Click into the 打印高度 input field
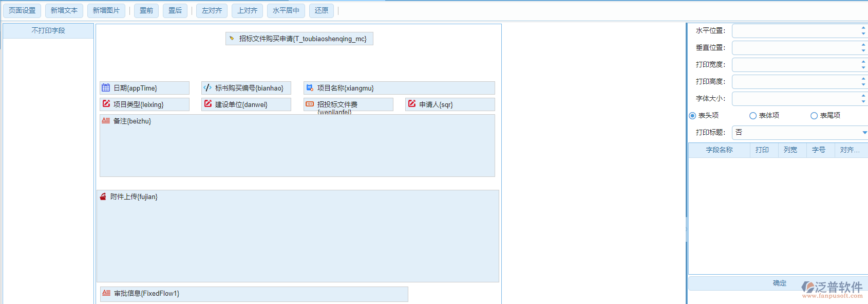This screenshot has height=304, width=868. [796, 82]
